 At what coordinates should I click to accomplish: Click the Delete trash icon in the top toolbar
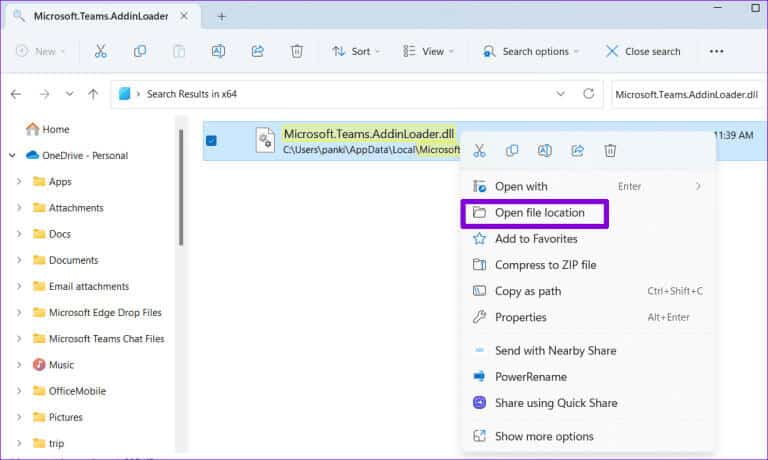click(x=297, y=51)
